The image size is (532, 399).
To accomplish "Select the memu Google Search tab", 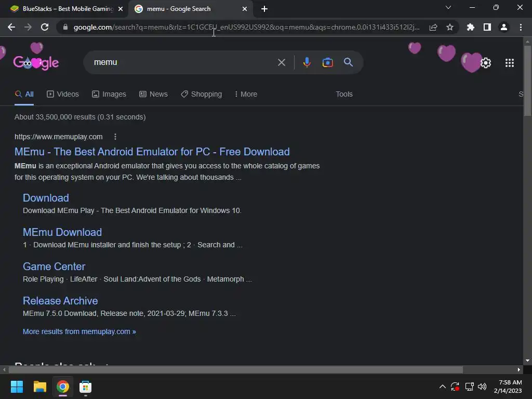I will (x=191, y=9).
